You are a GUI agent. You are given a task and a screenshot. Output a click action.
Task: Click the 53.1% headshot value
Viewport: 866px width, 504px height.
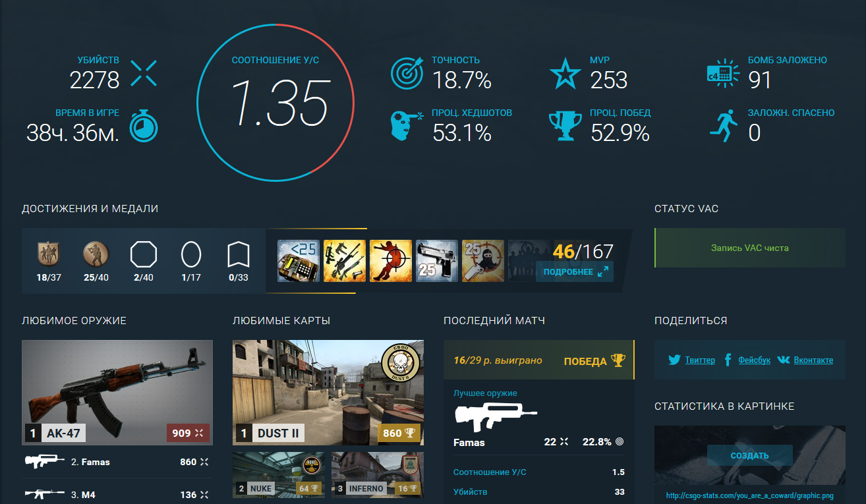pyautogui.click(x=462, y=134)
